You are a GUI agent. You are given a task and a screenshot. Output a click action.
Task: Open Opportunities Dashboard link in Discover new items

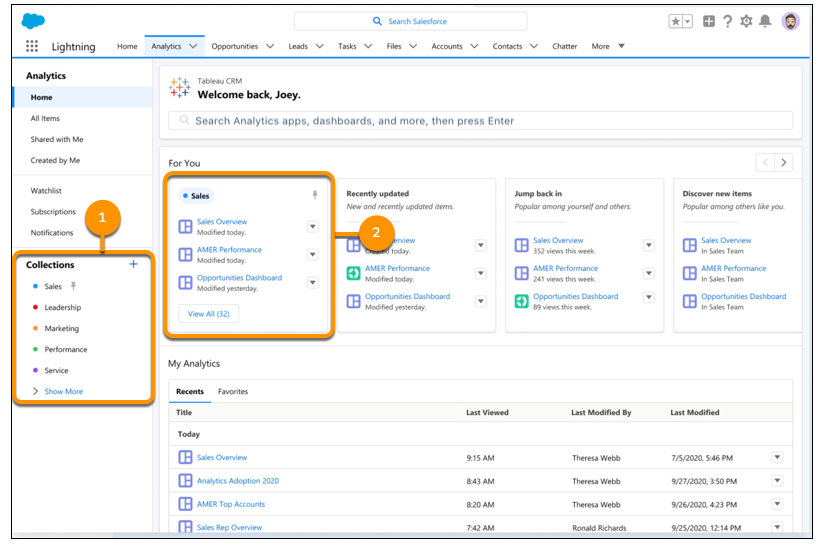(743, 296)
